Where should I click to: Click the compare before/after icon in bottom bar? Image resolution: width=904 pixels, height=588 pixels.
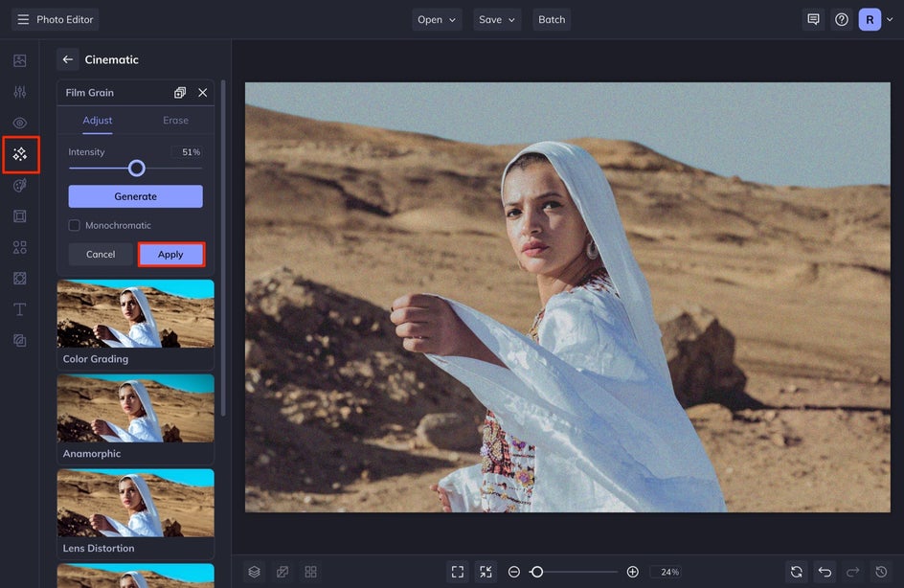282,572
